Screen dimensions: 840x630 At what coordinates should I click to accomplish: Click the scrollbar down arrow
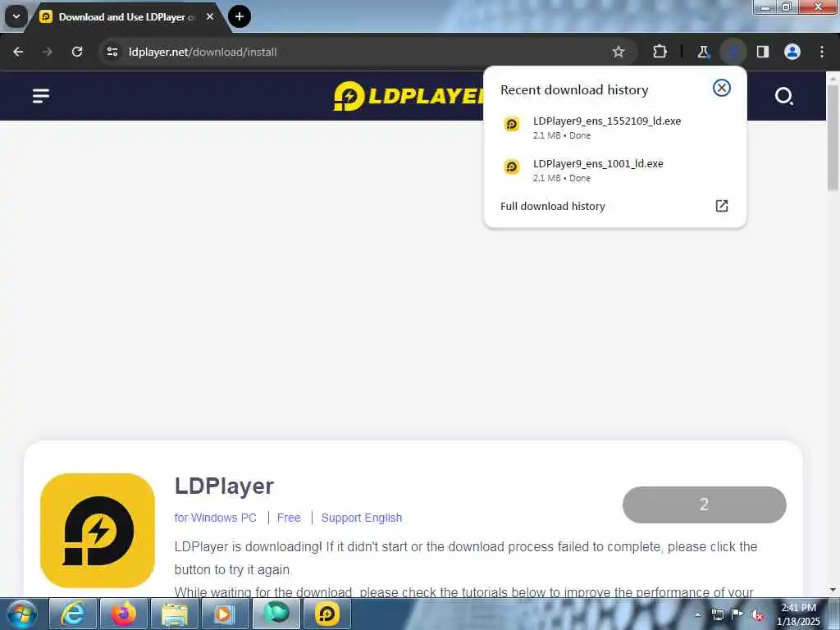point(833,591)
